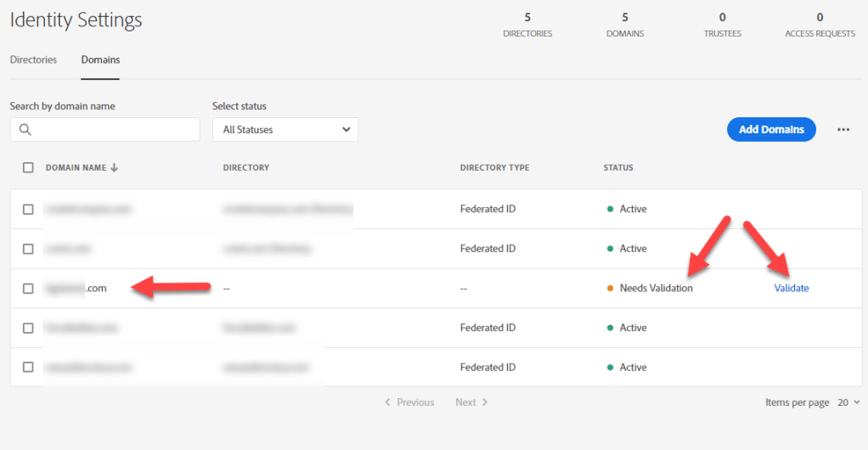Go to the Next page

[x=471, y=402]
